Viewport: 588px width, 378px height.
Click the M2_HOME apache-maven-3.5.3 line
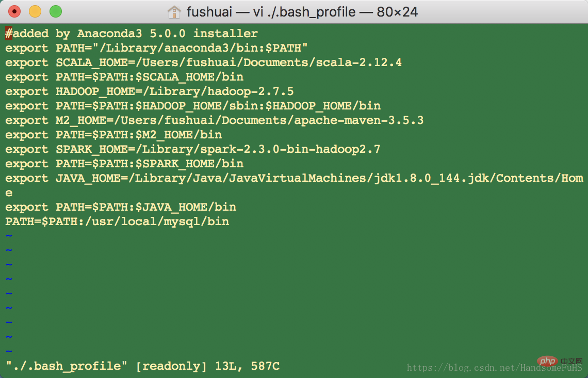[x=215, y=120]
